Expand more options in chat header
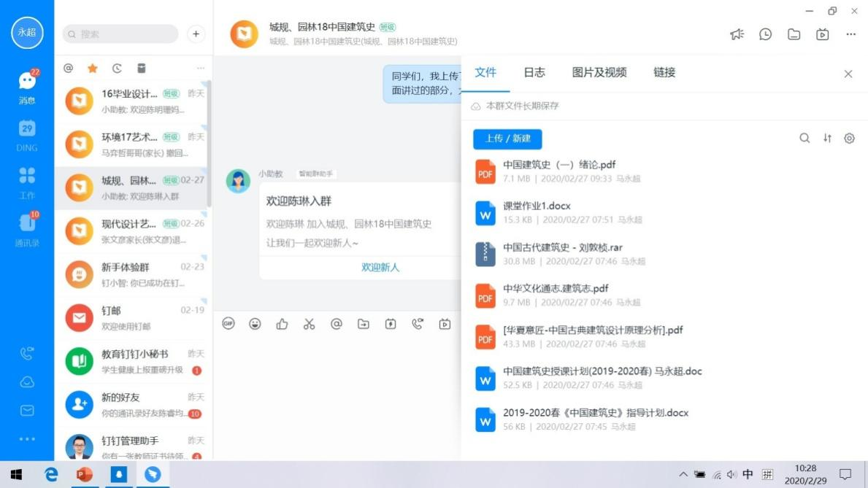The height and width of the screenshot is (488, 868). (x=850, y=34)
